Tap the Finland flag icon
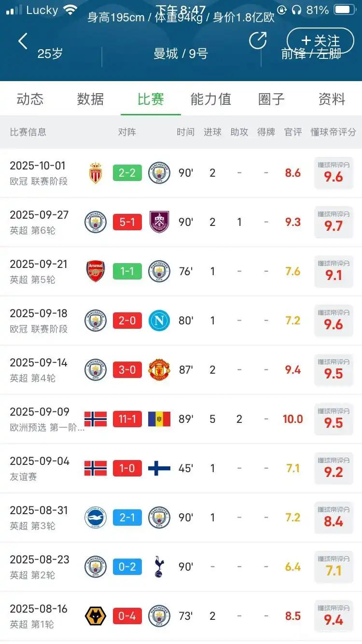The height and width of the screenshot is (644, 362). pos(159,468)
